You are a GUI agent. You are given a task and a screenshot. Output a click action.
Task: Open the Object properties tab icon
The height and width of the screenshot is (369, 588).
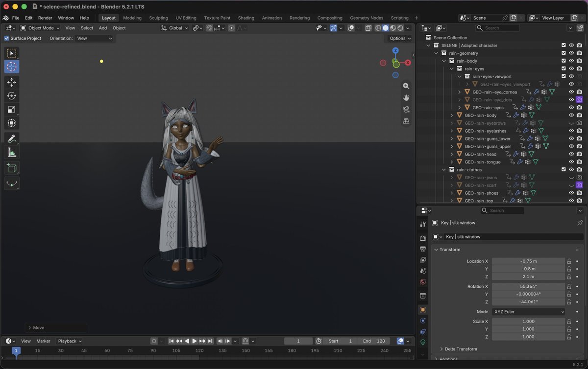click(423, 310)
